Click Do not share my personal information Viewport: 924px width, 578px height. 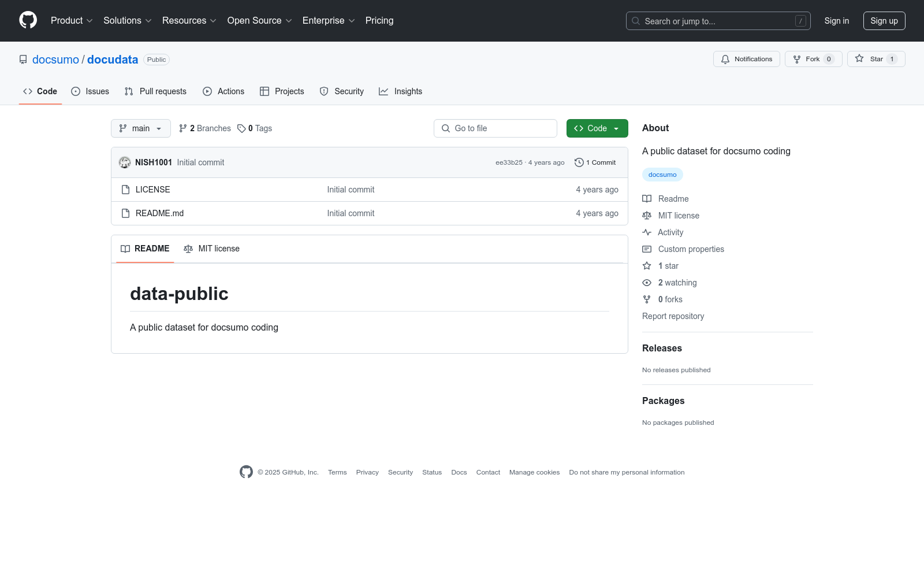click(x=627, y=472)
